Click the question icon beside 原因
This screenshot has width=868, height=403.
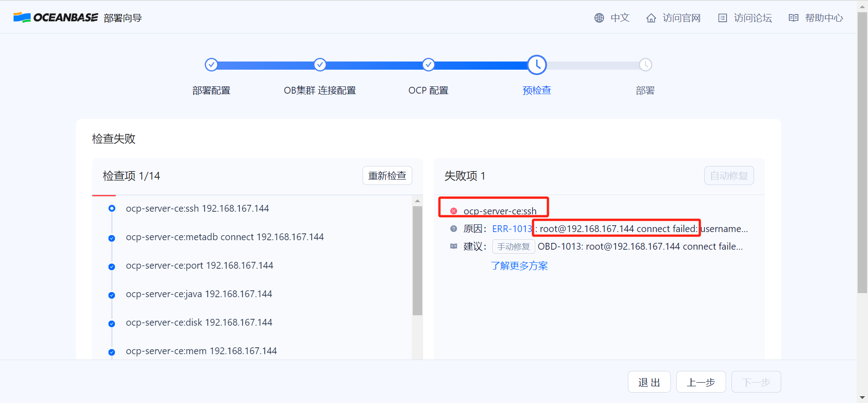[x=453, y=229]
